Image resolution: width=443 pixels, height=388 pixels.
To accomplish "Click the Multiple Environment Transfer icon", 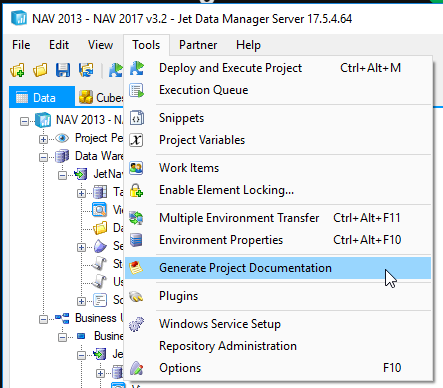I will pos(136,218).
